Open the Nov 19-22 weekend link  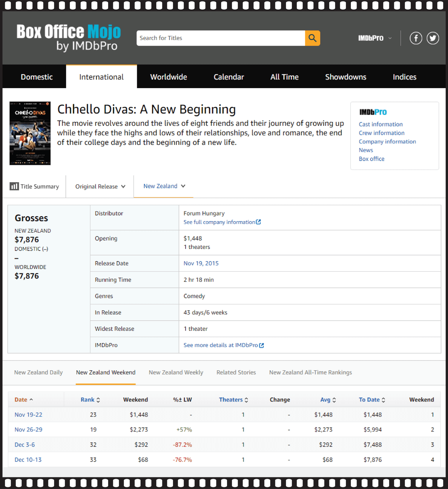(x=28, y=415)
